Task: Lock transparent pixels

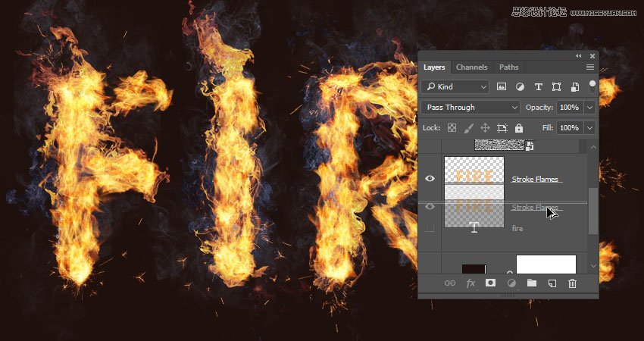Action: (x=452, y=128)
